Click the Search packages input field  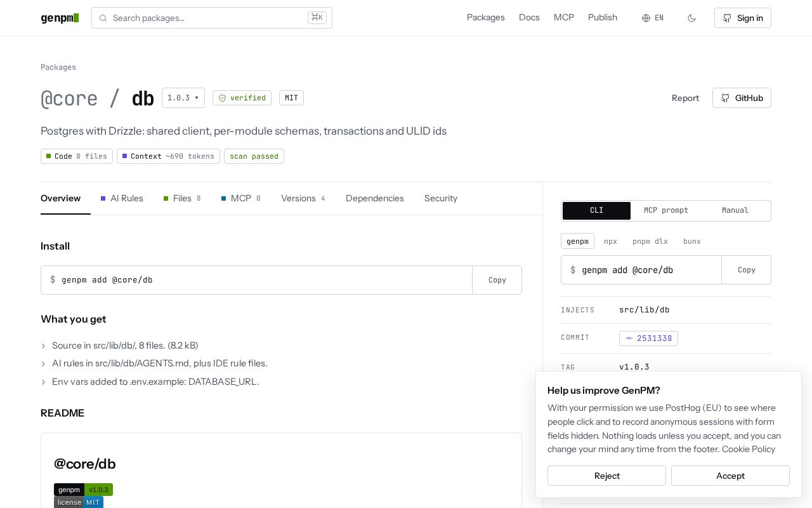[x=212, y=18]
